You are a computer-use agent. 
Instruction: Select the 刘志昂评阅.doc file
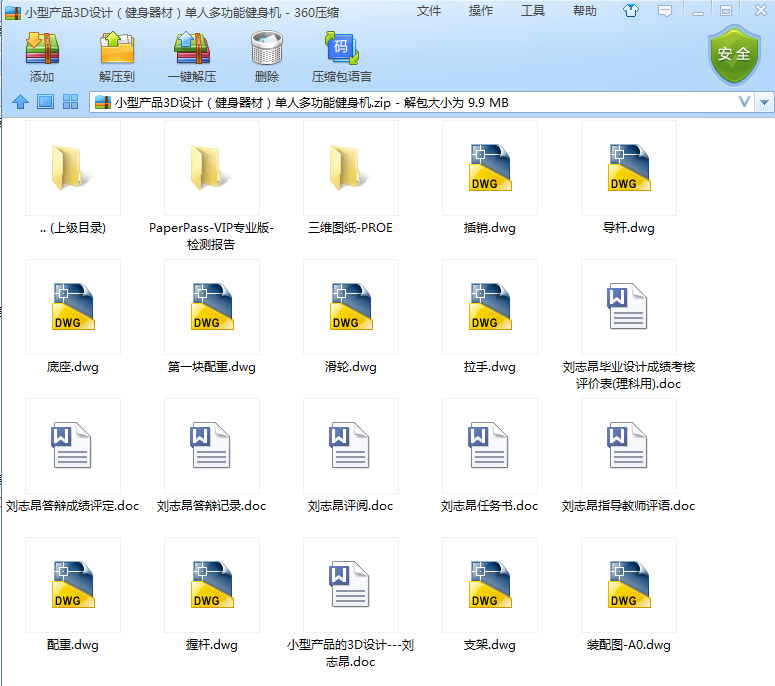click(350, 446)
